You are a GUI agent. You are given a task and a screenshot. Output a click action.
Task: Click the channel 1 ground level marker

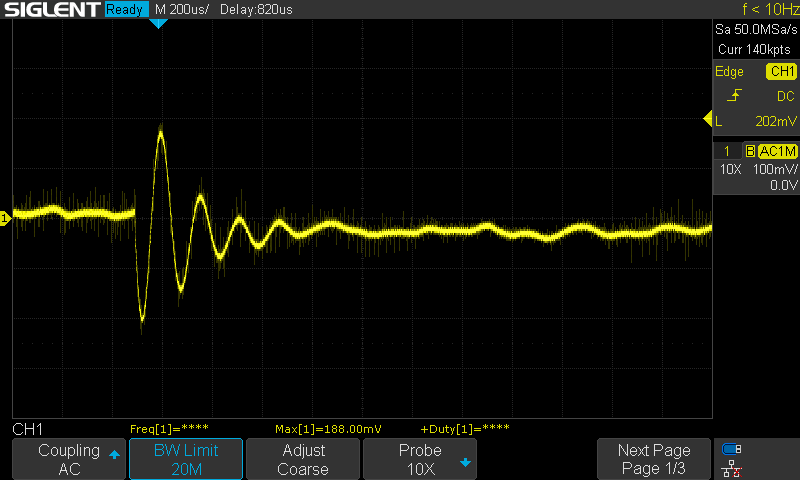click(x=5, y=218)
